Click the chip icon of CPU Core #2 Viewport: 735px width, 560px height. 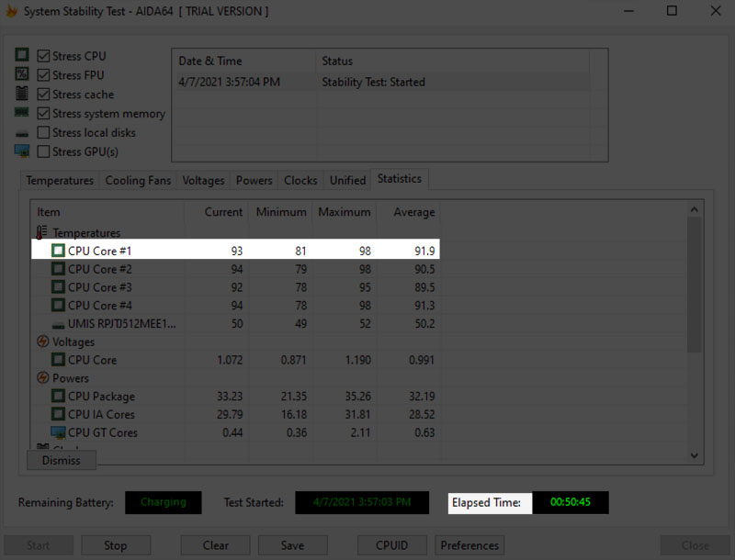pyautogui.click(x=58, y=269)
